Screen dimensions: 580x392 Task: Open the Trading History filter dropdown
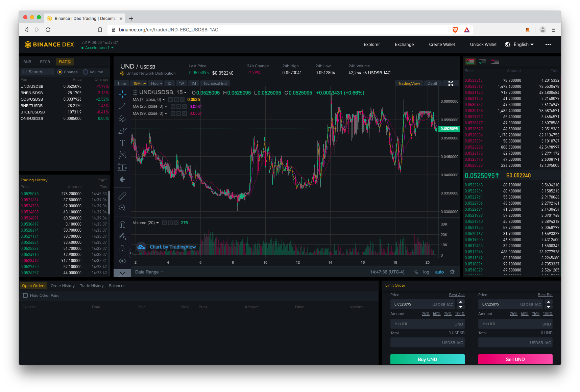[x=102, y=180]
